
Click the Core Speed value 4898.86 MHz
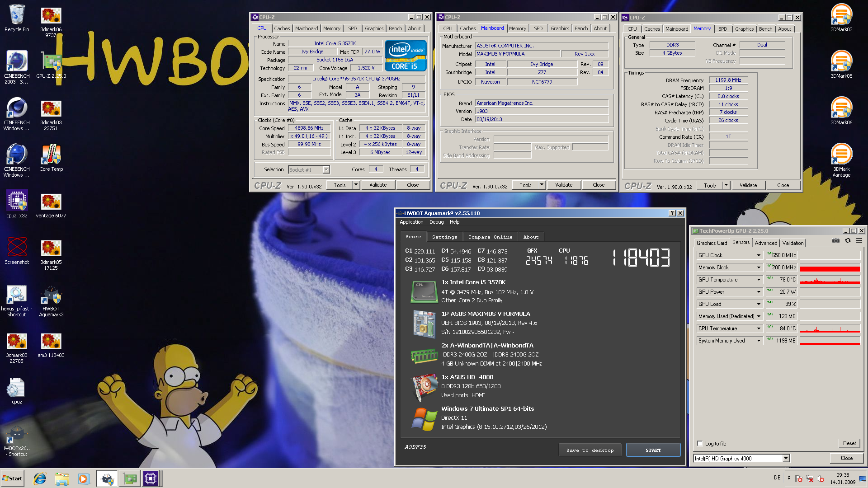(309, 128)
